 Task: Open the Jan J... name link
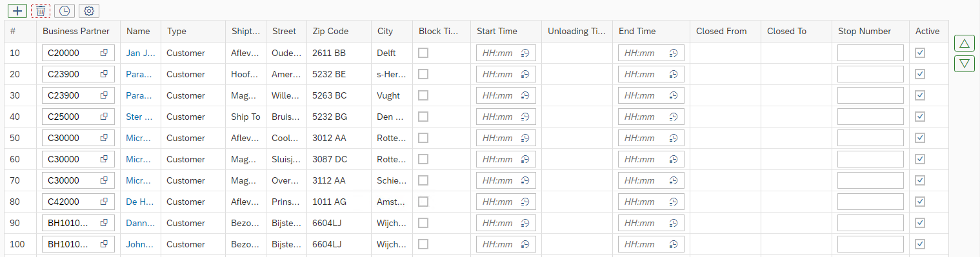141,53
